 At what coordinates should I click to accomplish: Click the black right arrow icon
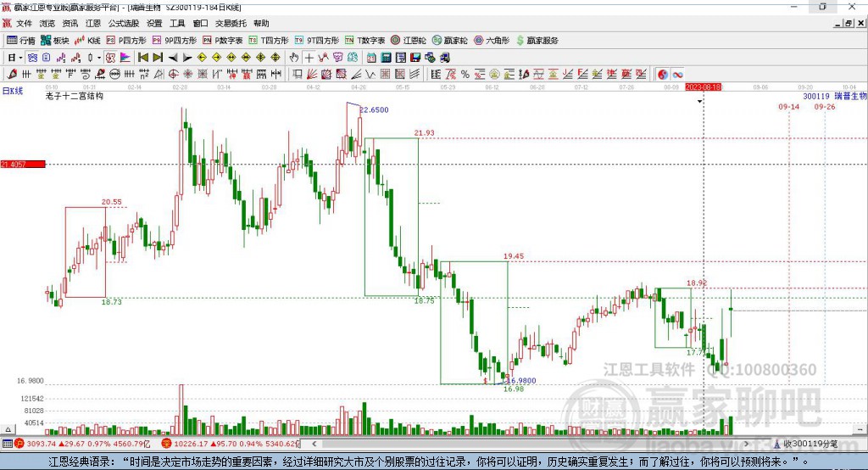[x=187, y=58]
